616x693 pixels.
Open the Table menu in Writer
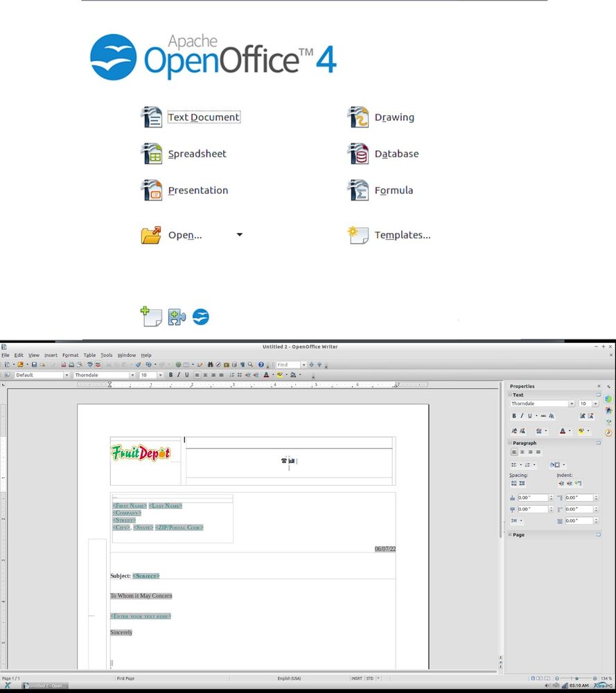click(x=89, y=355)
